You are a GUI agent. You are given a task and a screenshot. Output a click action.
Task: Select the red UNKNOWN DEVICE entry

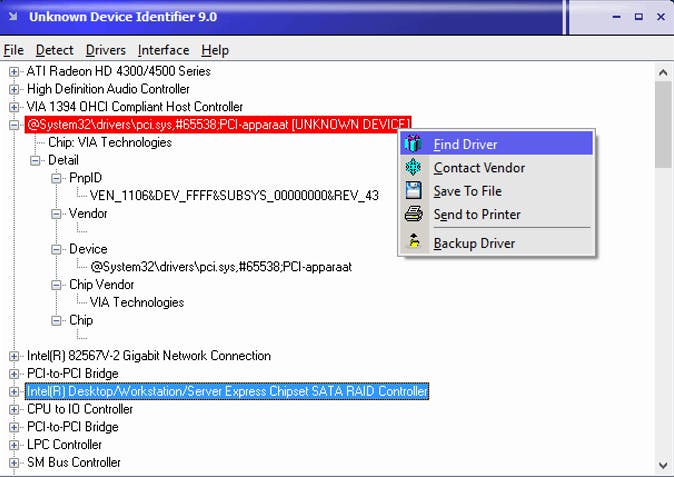[x=218, y=125]
